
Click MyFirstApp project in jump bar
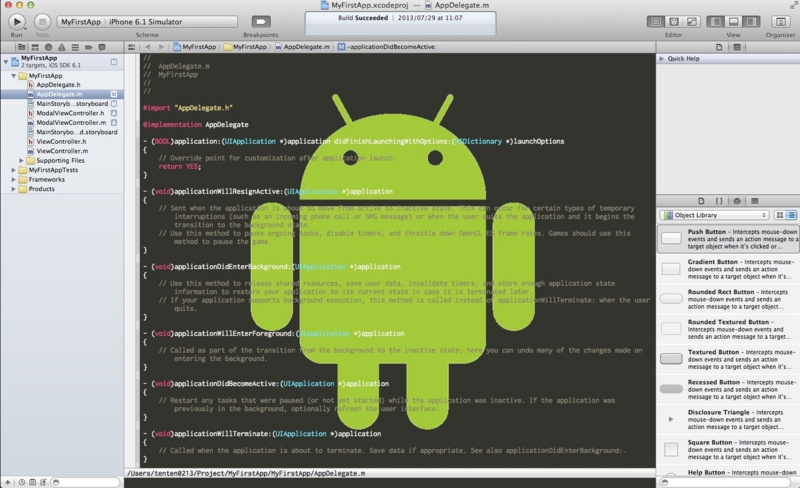tap(194, 47)
